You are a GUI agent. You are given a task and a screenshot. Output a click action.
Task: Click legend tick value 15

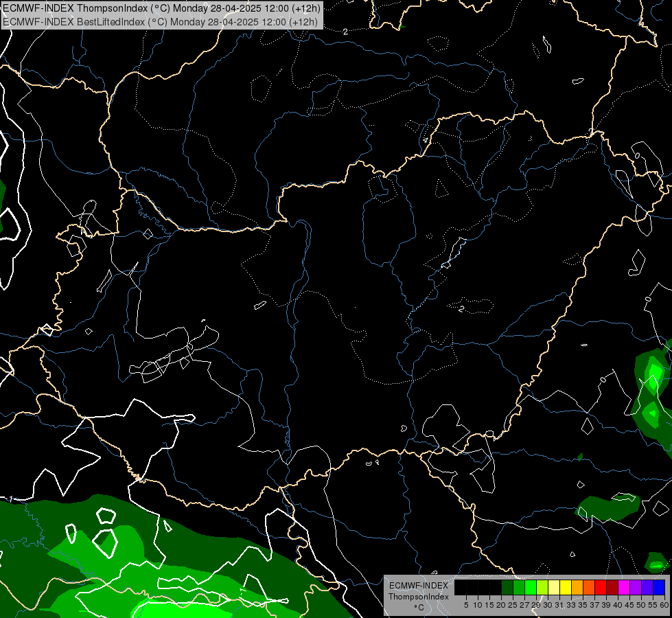coord(489,605)
